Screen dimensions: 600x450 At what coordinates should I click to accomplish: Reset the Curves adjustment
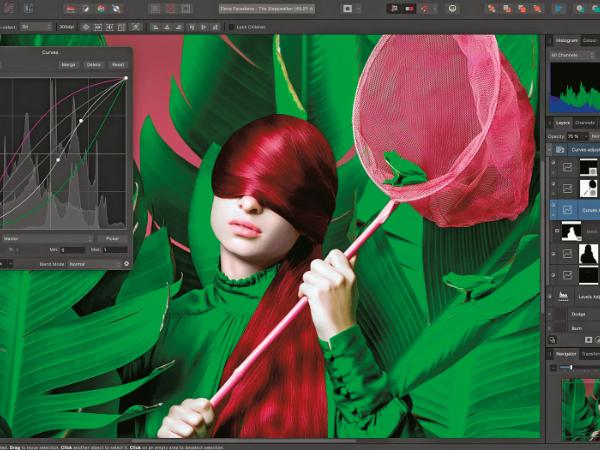[118, 64]
